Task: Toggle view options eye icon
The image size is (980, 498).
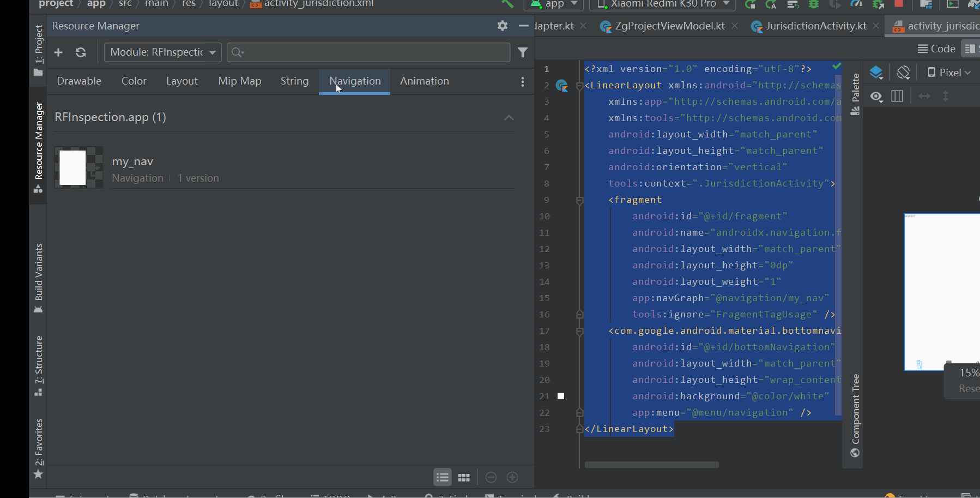Action: pyautogui.click(x=876, y=97)
